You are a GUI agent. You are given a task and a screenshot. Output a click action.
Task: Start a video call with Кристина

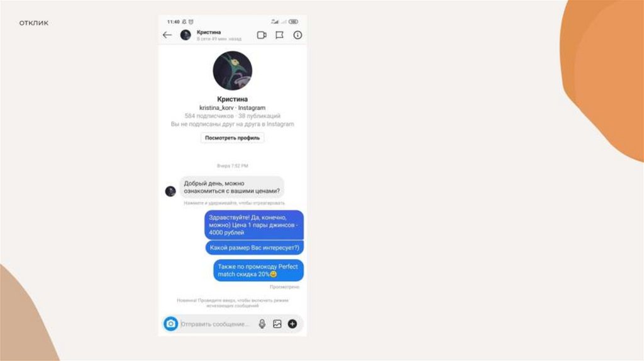pos(262,35)
